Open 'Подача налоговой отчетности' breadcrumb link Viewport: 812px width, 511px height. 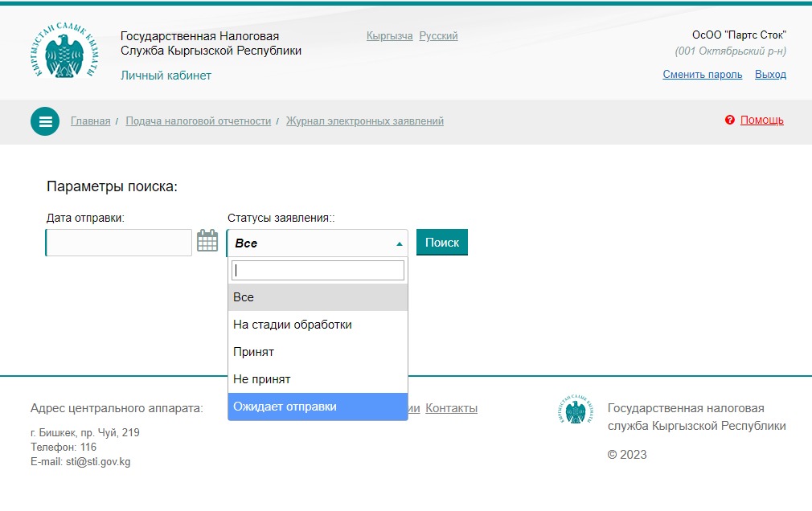(198, 121)
